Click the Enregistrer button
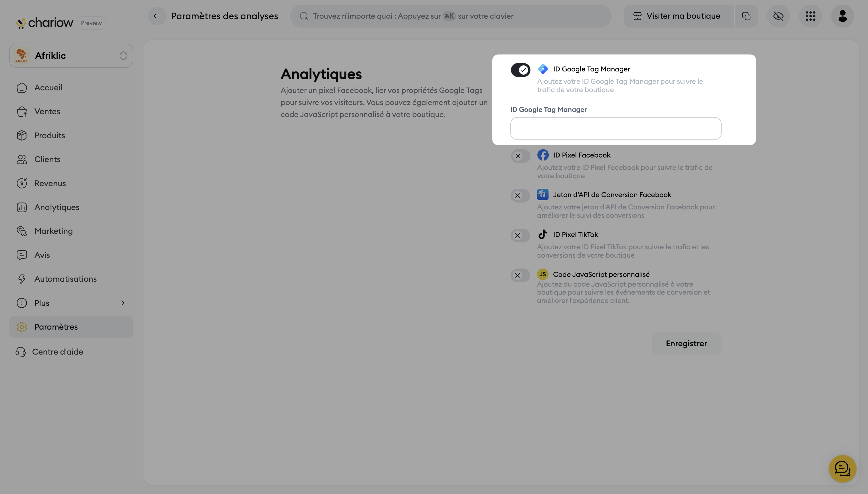868x494 pixels. tap(686, 343)
